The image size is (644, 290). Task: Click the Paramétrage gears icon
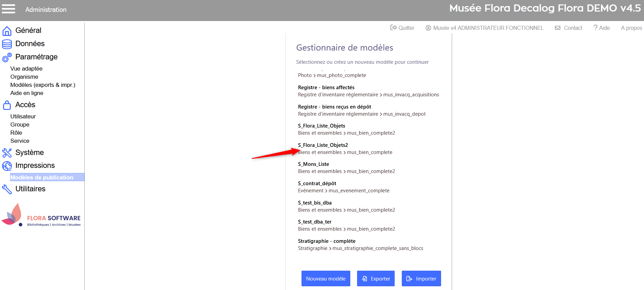click(x=7, y=57)
